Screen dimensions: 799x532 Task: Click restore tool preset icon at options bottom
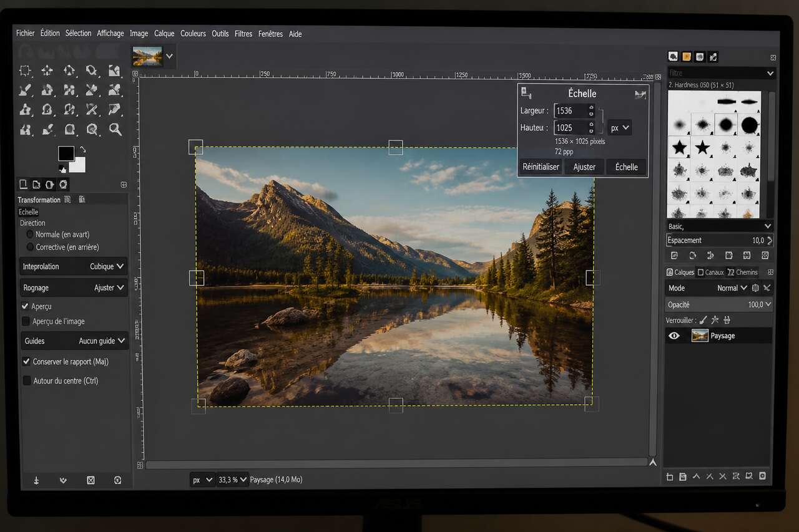click(x=63, y=480)
